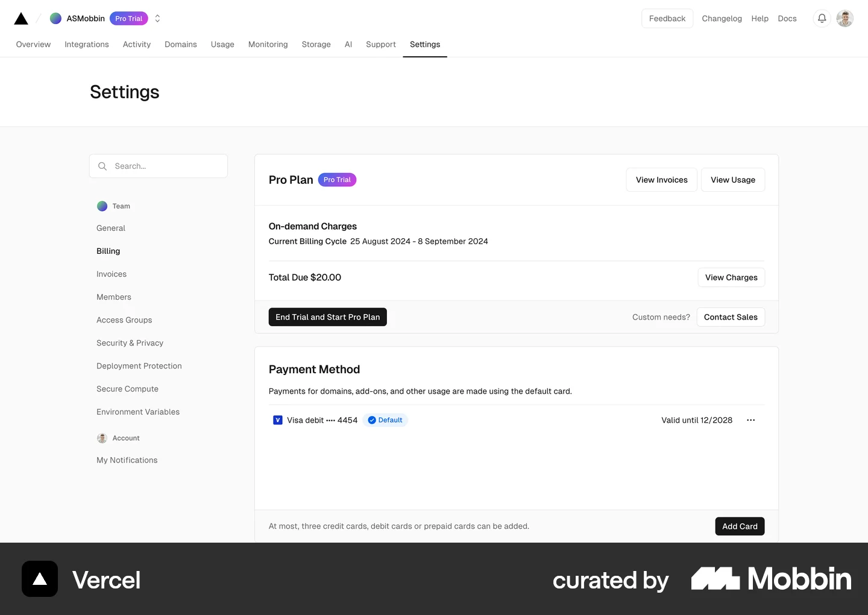Open Environment Variables settings

pyautogui.click(x=138, y=412)
